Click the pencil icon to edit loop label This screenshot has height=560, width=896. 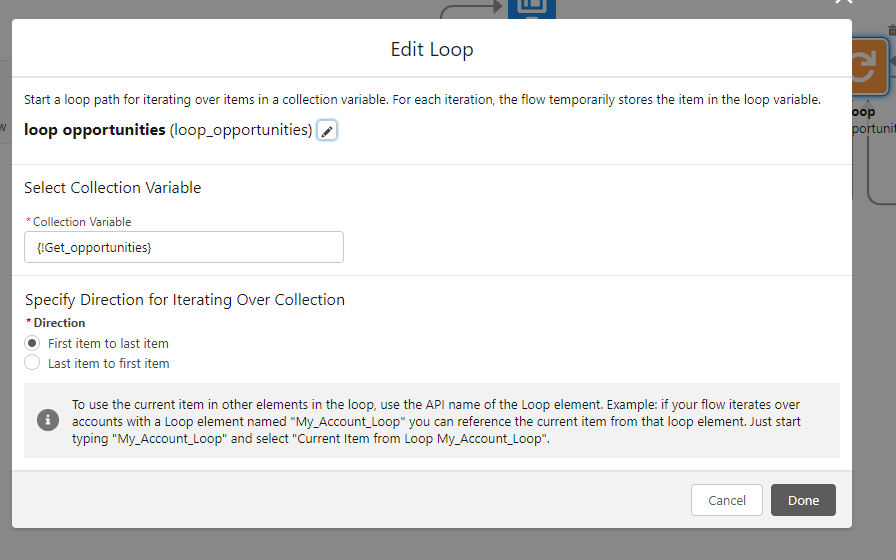[327, 131]
